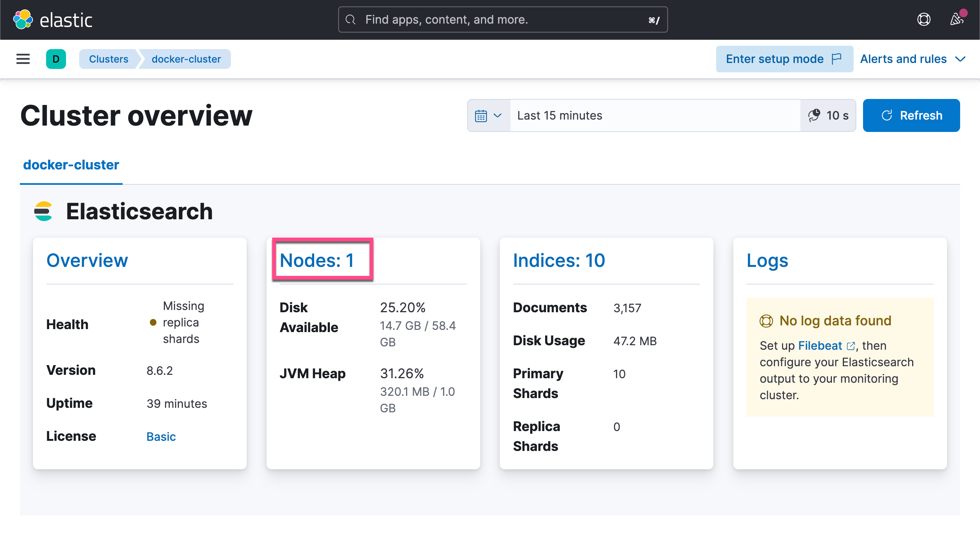The width and height of the screenshot is (980, 560).
Task: Click the search magnifier icon
Action: tap(351, 19)
